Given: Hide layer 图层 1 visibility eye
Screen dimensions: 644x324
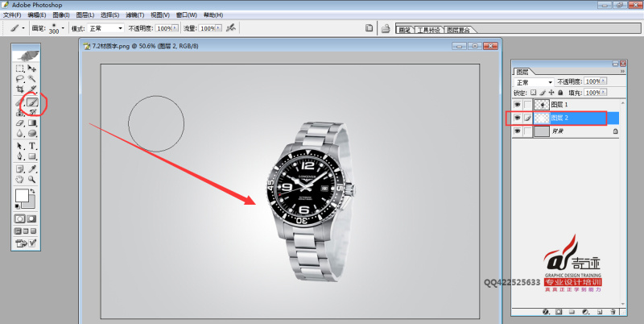Looking at the screenshot, I should point(517,105).
